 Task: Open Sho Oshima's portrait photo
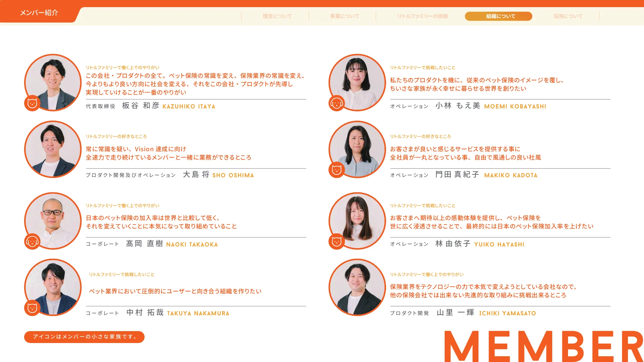point(53,149)
